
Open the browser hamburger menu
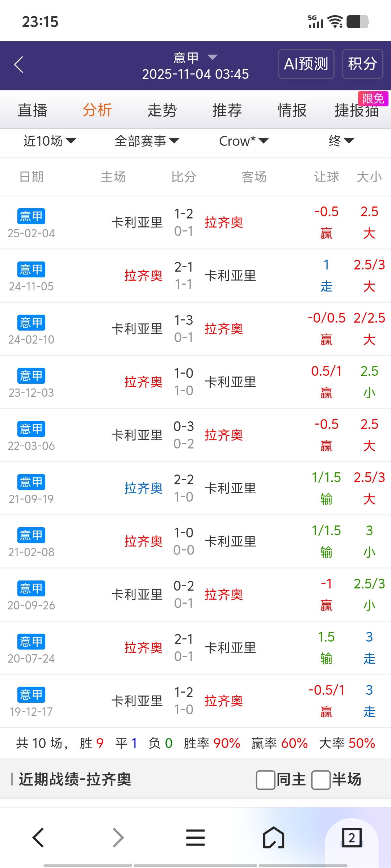pyautogui.click(x=195, y=837)
